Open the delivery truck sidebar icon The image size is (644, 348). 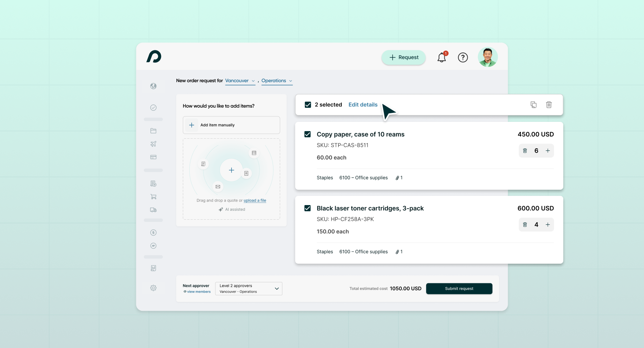pyautogui.click(x=153, y=210)
